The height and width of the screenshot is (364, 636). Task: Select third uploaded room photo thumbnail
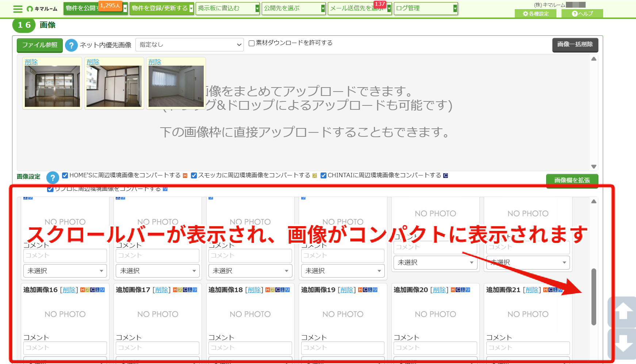pyautogui.click(x=176, y=86)
